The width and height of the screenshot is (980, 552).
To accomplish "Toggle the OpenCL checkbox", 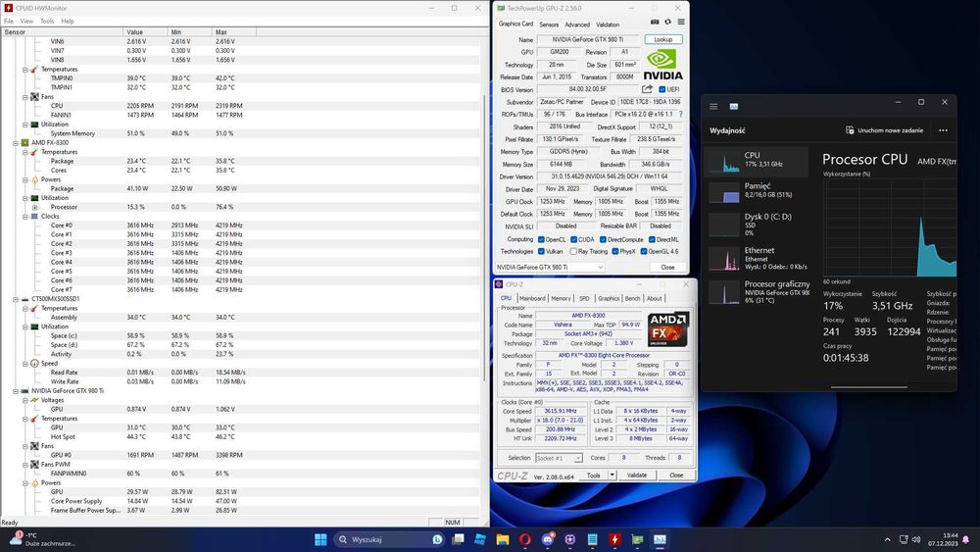I will pos(541,238).
